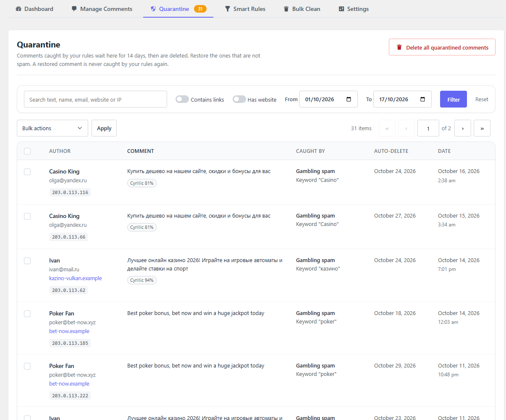Click the Bulk Clean trash icon
Viewport: 506px width, 420px height.
(x=286, y=9)
